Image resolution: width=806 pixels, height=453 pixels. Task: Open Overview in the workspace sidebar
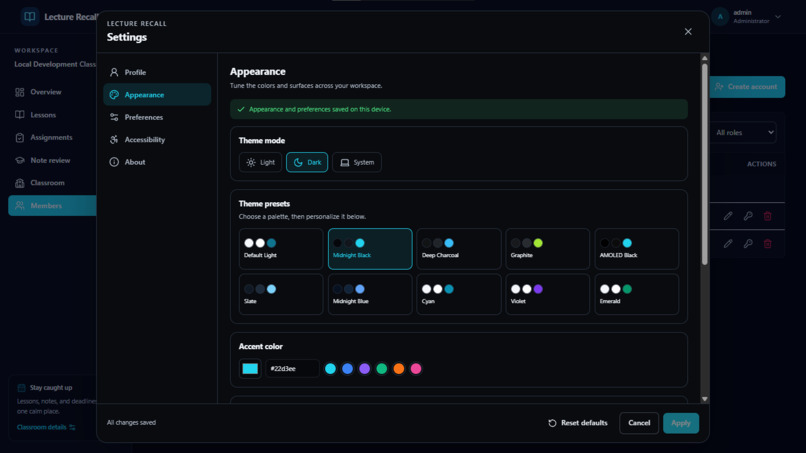point(52,92)
